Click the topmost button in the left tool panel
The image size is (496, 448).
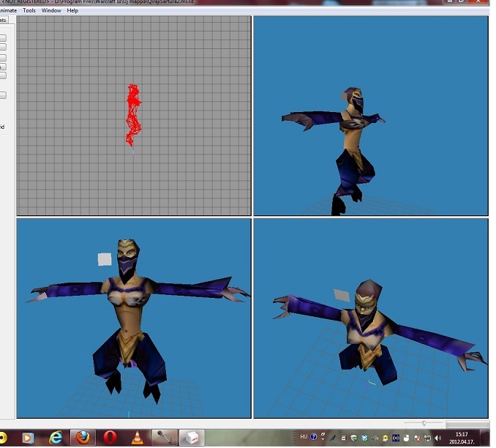[3, 38]
